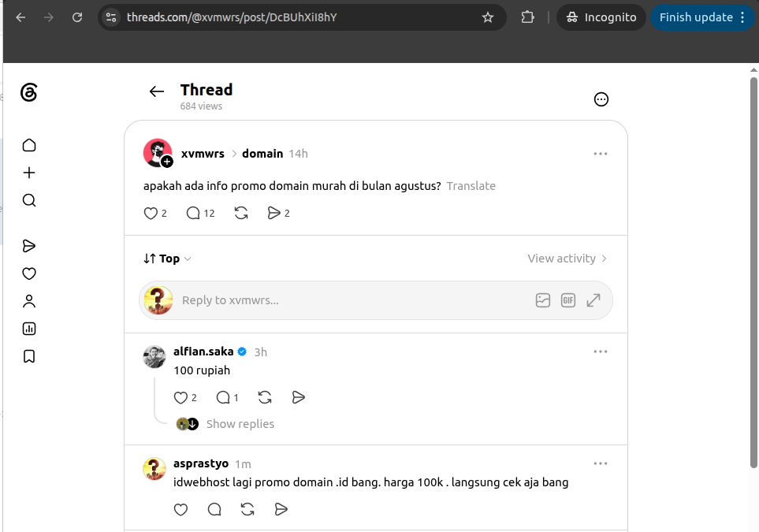The image size is (759, 532).
Task: Expand the reply composer with arrow icon
Action: click(x=593, y=300)
